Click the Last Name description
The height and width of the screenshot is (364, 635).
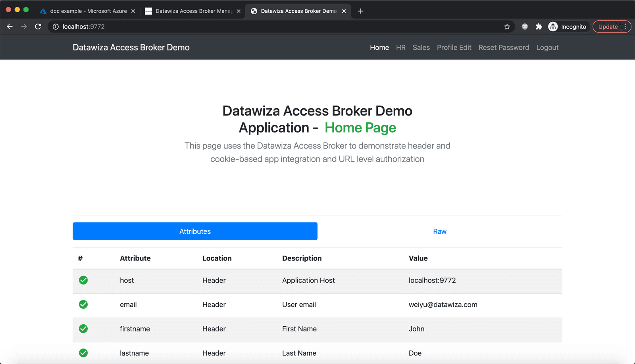click(x=299, y=353)
